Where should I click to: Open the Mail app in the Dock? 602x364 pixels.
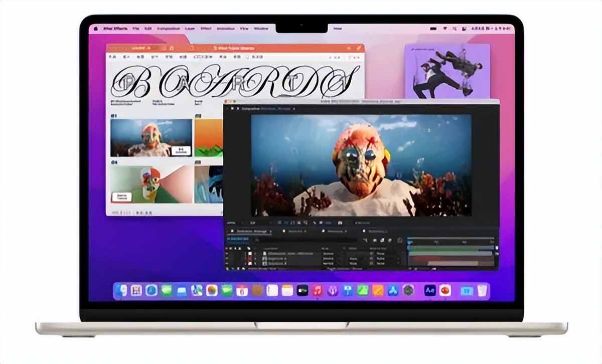tap(181, 291)
